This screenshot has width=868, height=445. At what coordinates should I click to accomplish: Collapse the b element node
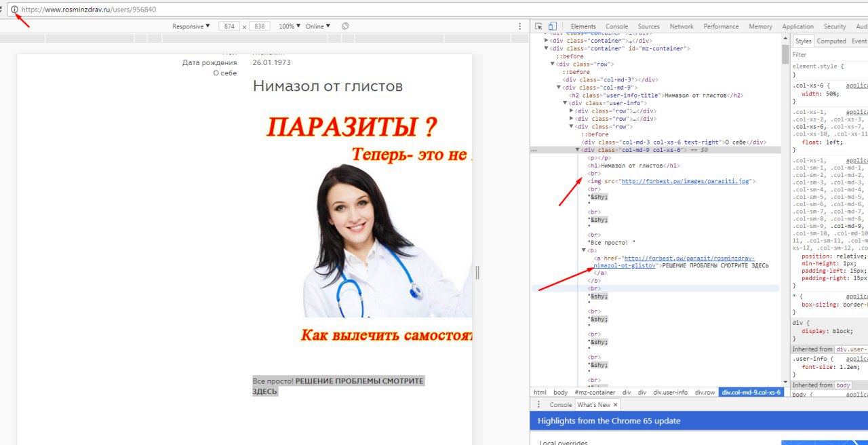click(584, 250)
